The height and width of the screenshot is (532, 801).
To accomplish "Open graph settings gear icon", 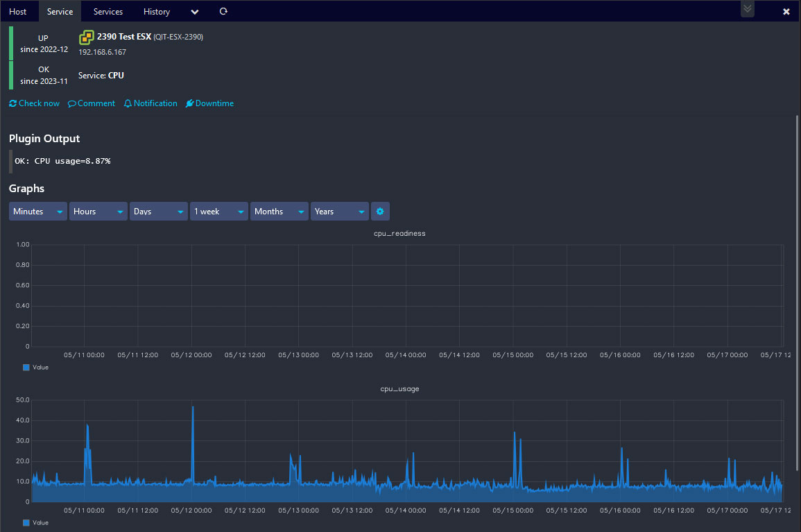I will 380,212.
